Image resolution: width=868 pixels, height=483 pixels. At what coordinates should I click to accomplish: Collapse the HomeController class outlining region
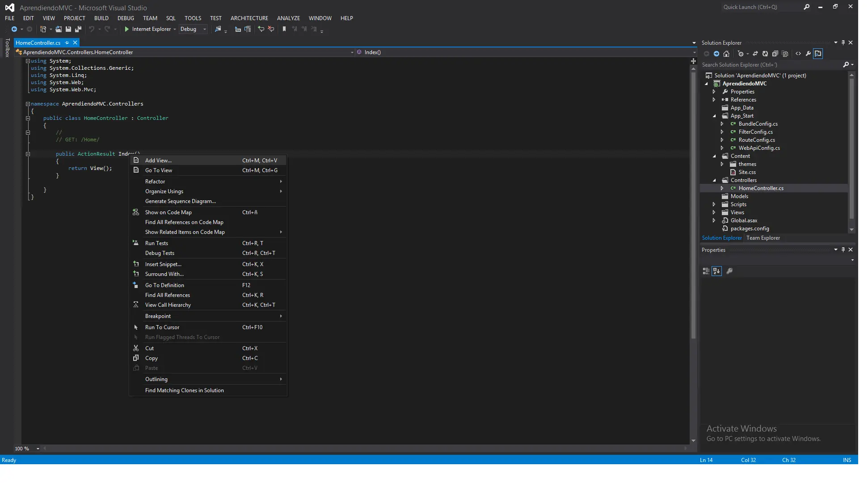(x=28, y=118)
